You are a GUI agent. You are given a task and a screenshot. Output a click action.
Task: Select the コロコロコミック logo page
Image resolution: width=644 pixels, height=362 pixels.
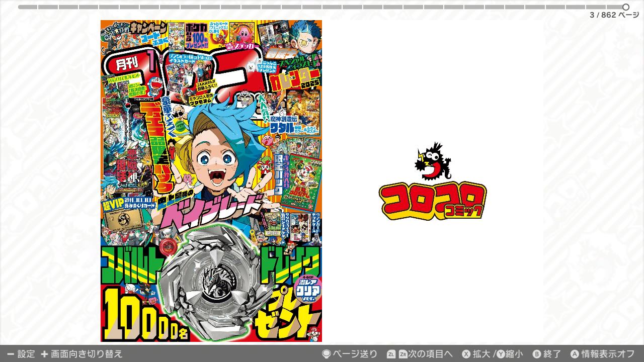tap(433, 181)
